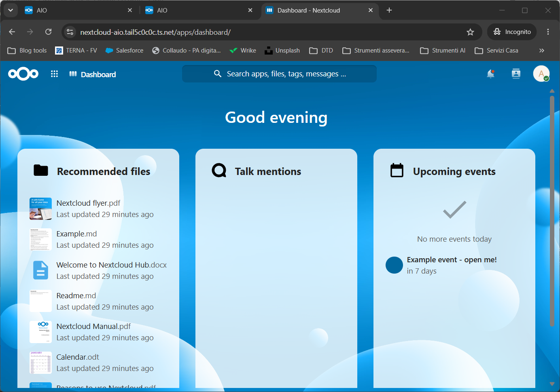Open Nextcloud Manual.pdf

click(x=98, y=332)
